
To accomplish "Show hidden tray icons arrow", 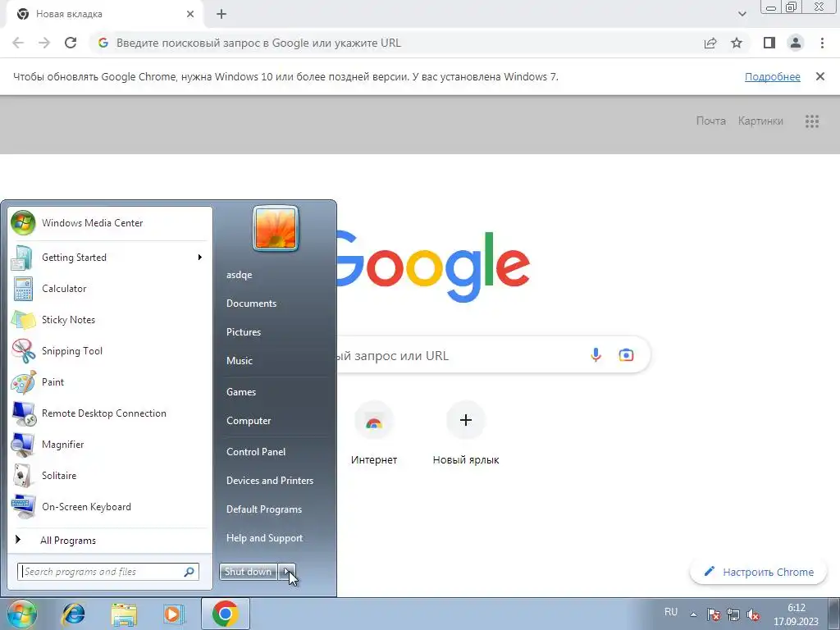I will [693, 614].
